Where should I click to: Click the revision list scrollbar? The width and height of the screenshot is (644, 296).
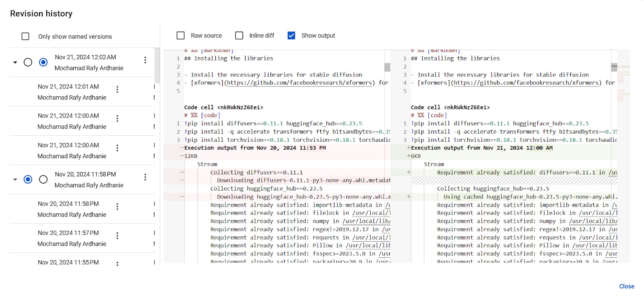tap(157, 65)
